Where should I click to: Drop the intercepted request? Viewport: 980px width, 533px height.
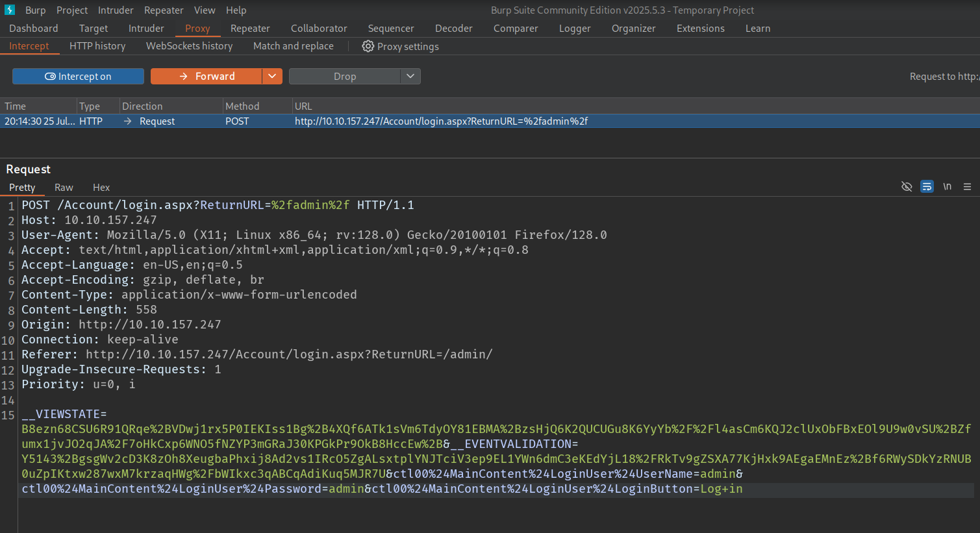tap(344, 77)
